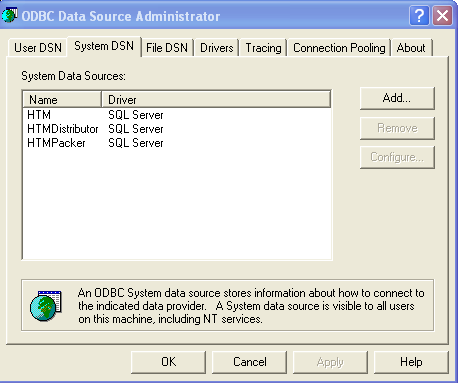Sort by the Driver column header
Image resolution: width=458 pixels, height=383 pixels.
(216, 100)
